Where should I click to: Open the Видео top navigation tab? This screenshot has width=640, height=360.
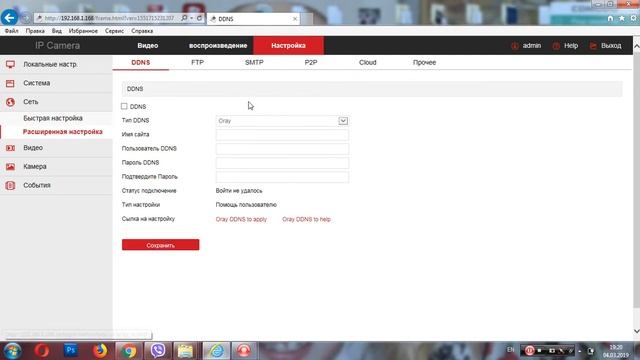coord(148,46)
